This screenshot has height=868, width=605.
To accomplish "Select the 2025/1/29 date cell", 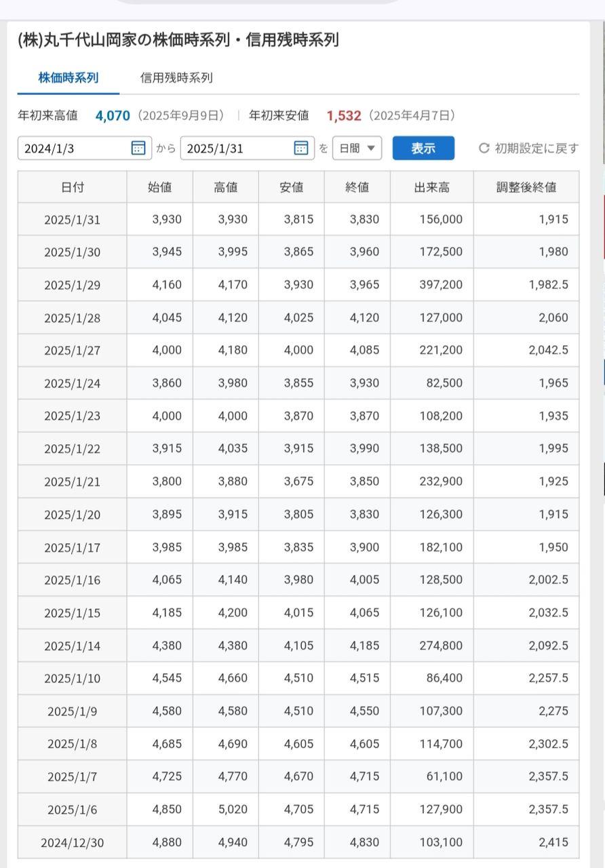I will (73, 285).
